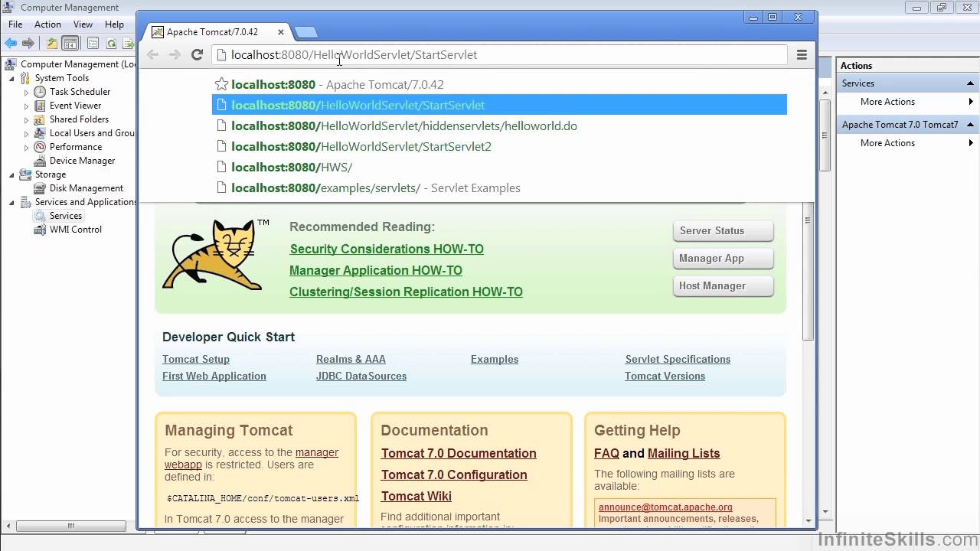Image resolution: width=980 pixels, height=551 pixels.
Task: Select Device Manager in the console tree
Action: click(x=82, y=161)
